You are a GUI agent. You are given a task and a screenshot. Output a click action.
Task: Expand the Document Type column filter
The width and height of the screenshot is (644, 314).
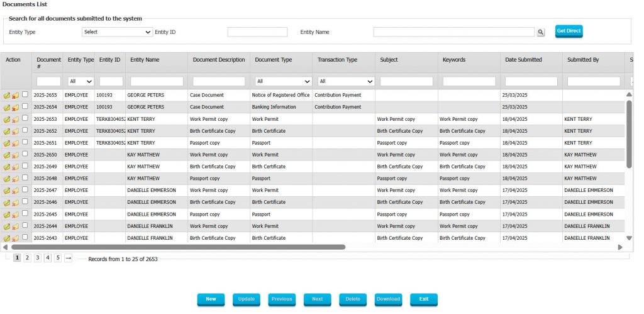point(283,81)
